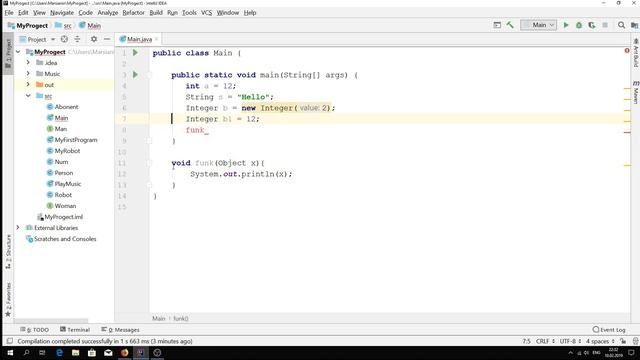Locate the current file with the target icon
Screen dimensions: 640x360
pos(64,39)
